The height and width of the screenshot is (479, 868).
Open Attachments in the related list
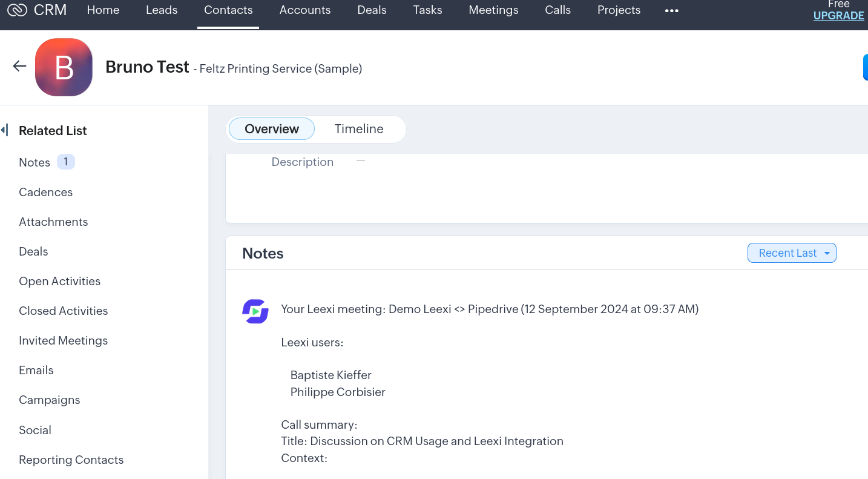[53, 222]
